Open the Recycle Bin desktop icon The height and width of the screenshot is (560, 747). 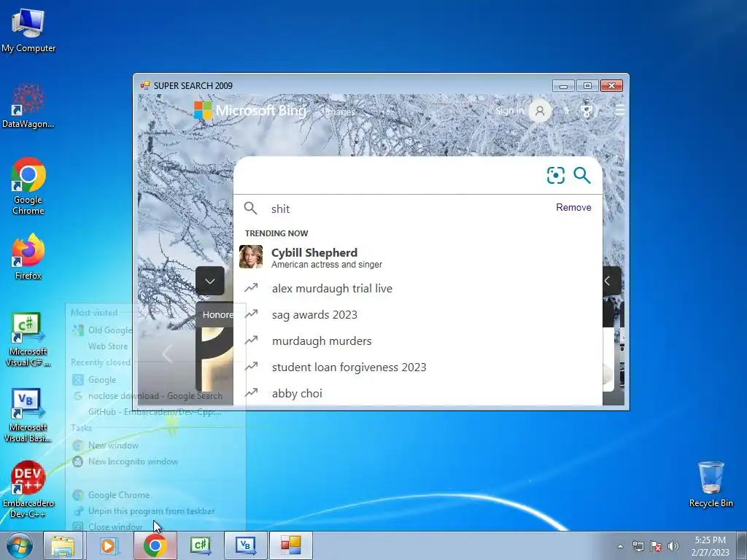pos(711,484)
